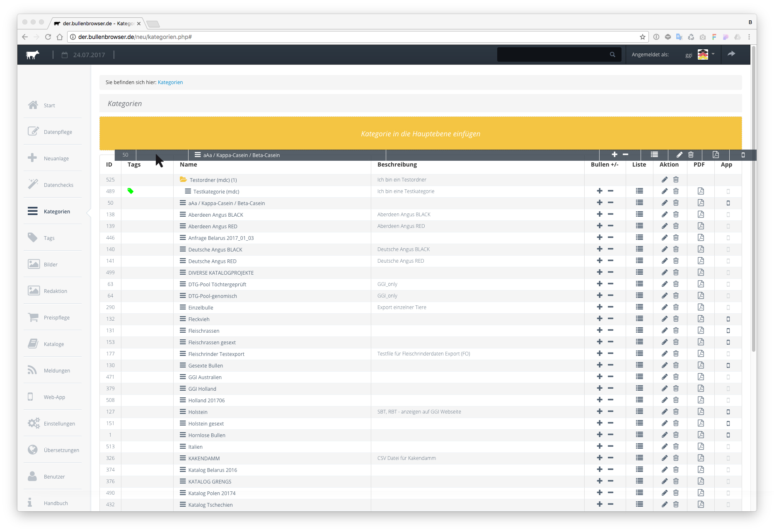
Task: Click the green tag icon on Testkategorie row
Action: pos(131,191)
